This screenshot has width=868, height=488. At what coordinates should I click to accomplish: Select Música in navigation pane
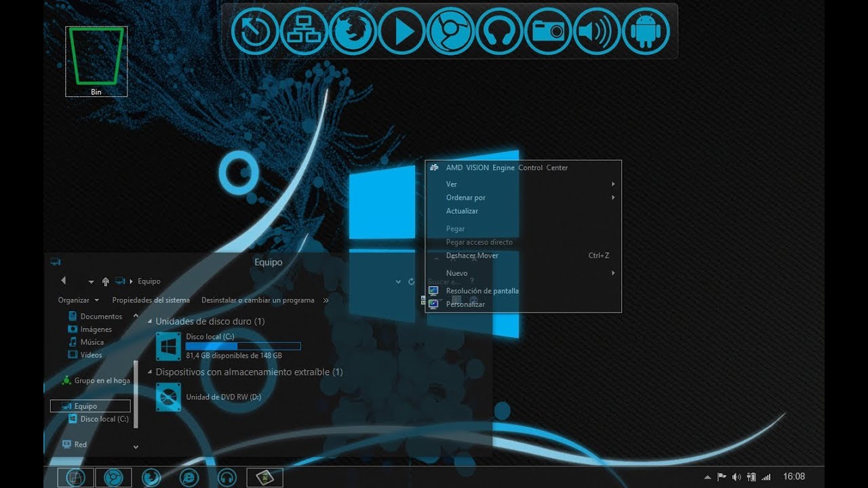86,342
